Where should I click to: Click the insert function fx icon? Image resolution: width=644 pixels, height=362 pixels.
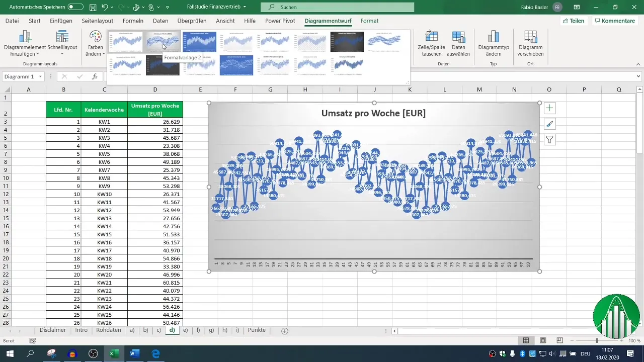(95, 76)
